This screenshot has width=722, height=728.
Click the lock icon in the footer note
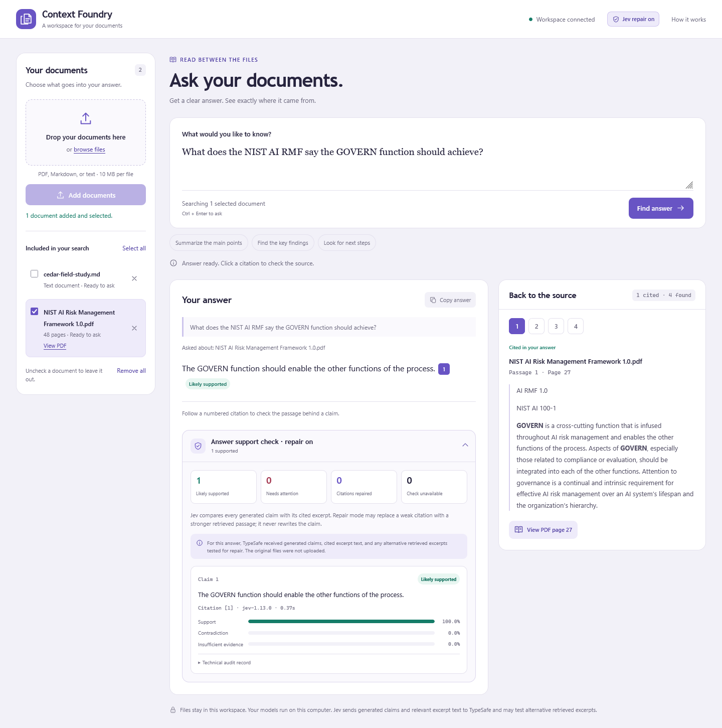173,710
